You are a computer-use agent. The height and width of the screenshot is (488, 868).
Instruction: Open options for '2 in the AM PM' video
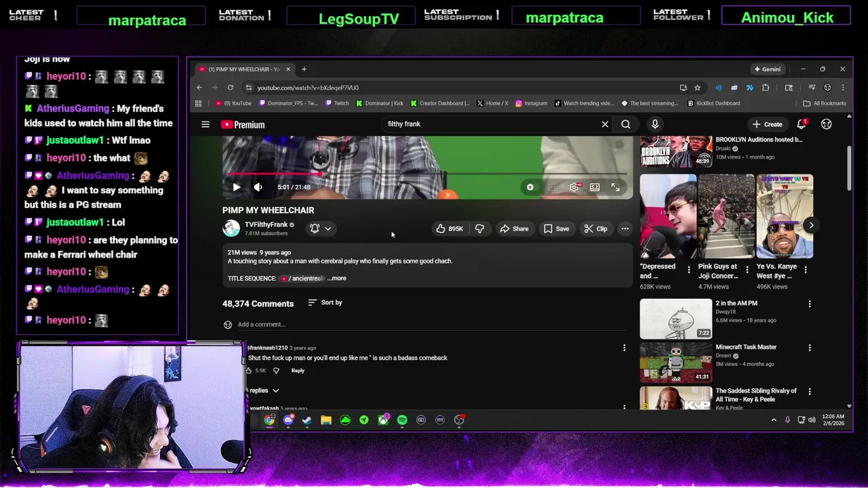(x=809, y=304)
